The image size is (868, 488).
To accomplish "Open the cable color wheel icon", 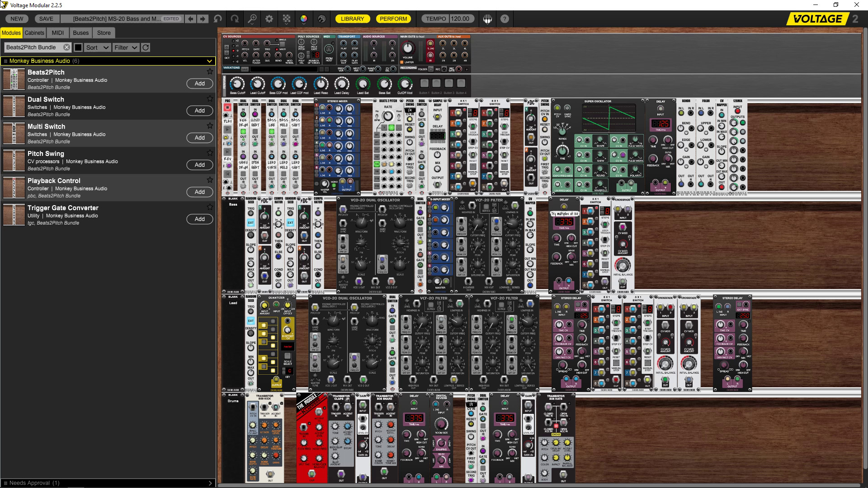I will [304, 19].
